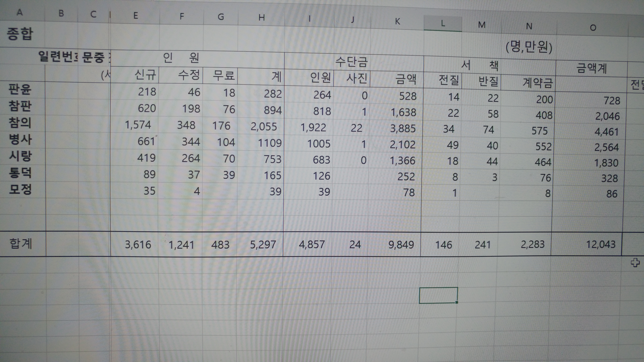Click cell with value 4,461
644x362 pixels.
[607, 132]
